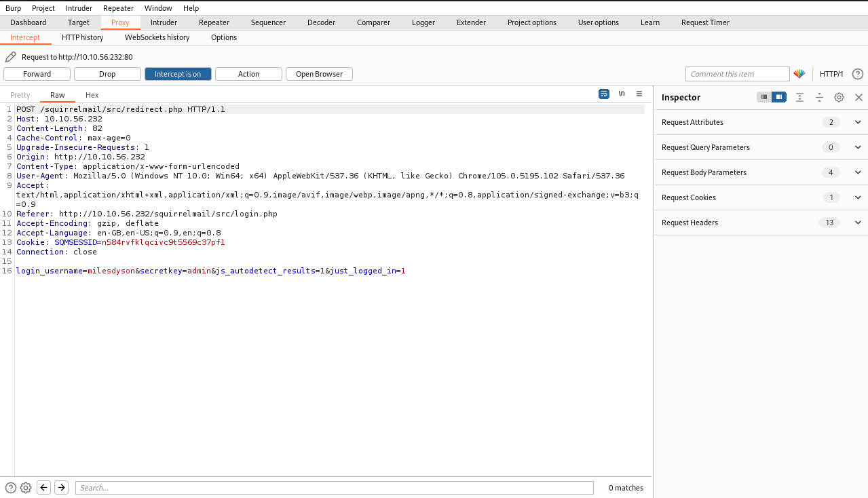868x498 pixels.
Task: Open the editor hamburger options menu
Action: [639, 94]
